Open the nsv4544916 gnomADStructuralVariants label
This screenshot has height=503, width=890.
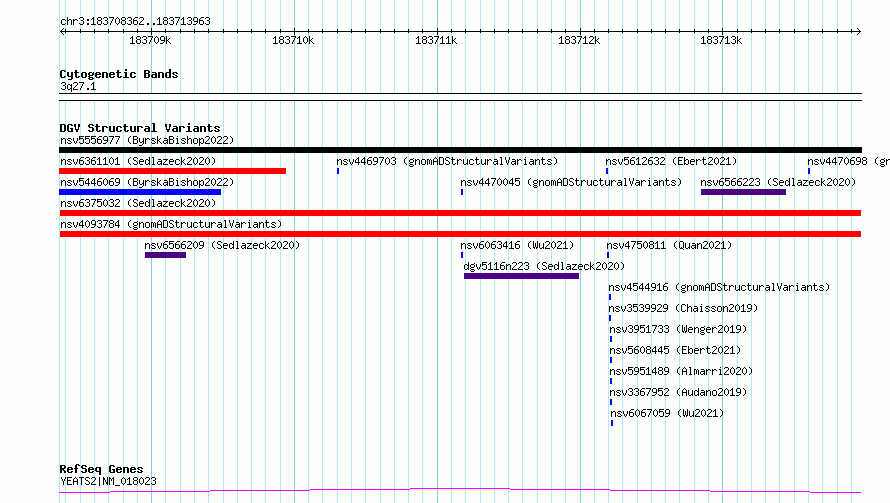click(x=719, y=287)
